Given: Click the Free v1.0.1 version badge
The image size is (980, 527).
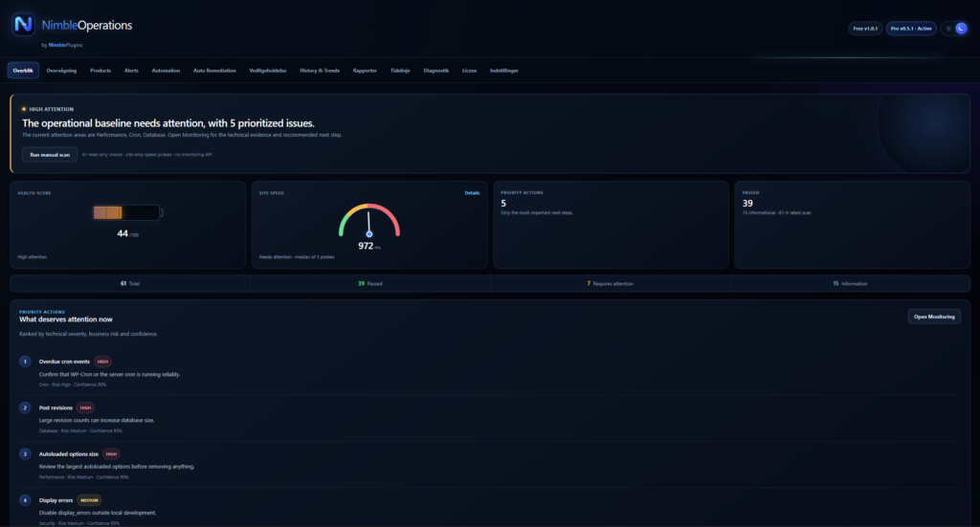Looking at the screenshot, I should click(865, 28).
